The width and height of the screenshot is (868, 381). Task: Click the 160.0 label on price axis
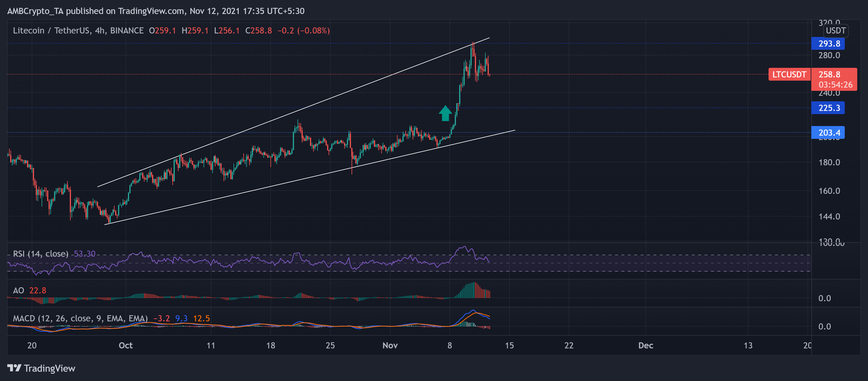829,191
